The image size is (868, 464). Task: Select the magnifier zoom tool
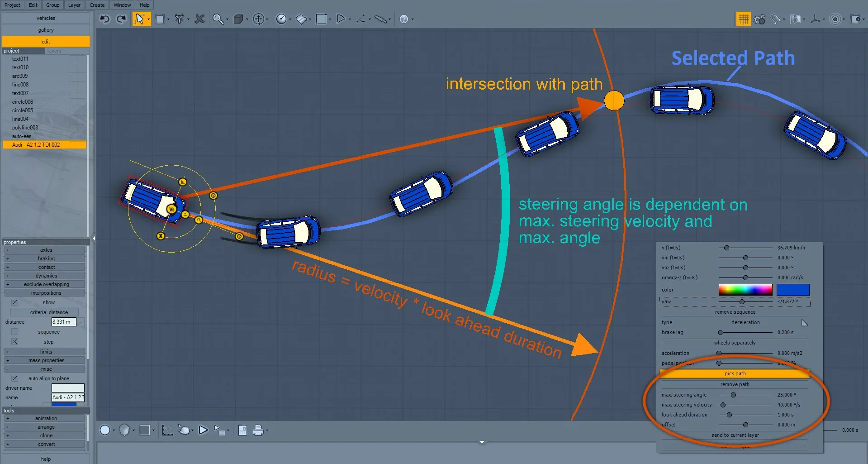tap(218, 19)
